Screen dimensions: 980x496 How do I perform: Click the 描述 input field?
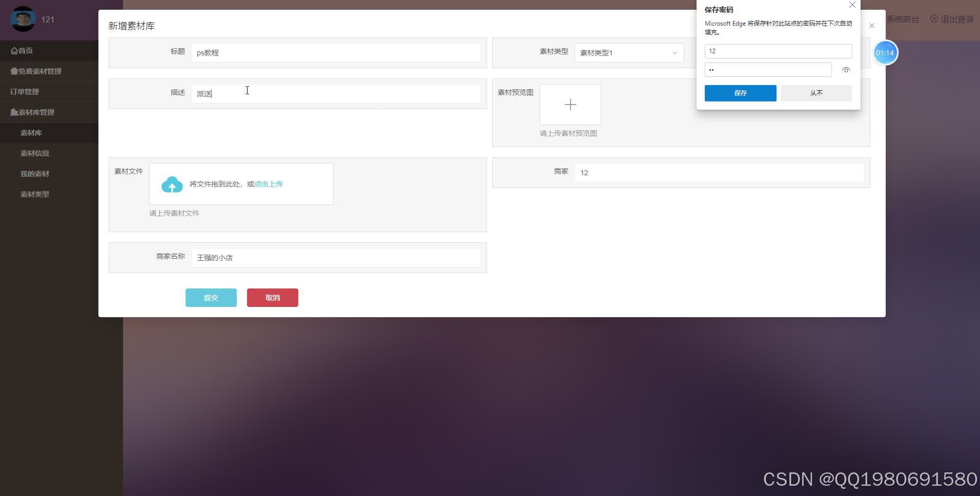[336, 94]
